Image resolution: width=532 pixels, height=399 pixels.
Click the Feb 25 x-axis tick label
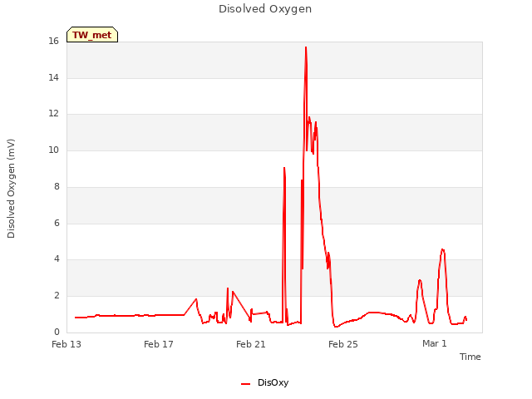point(343,344)
